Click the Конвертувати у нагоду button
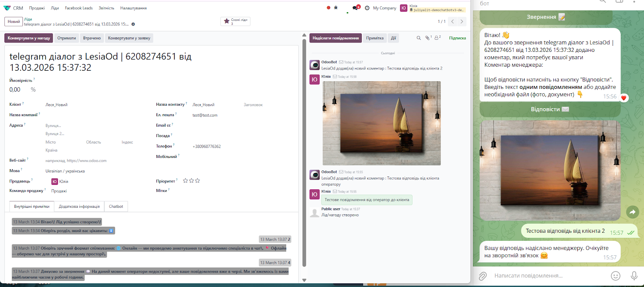Screen dimensions: 644x287 pyautogui.click(x=29, y=38)
